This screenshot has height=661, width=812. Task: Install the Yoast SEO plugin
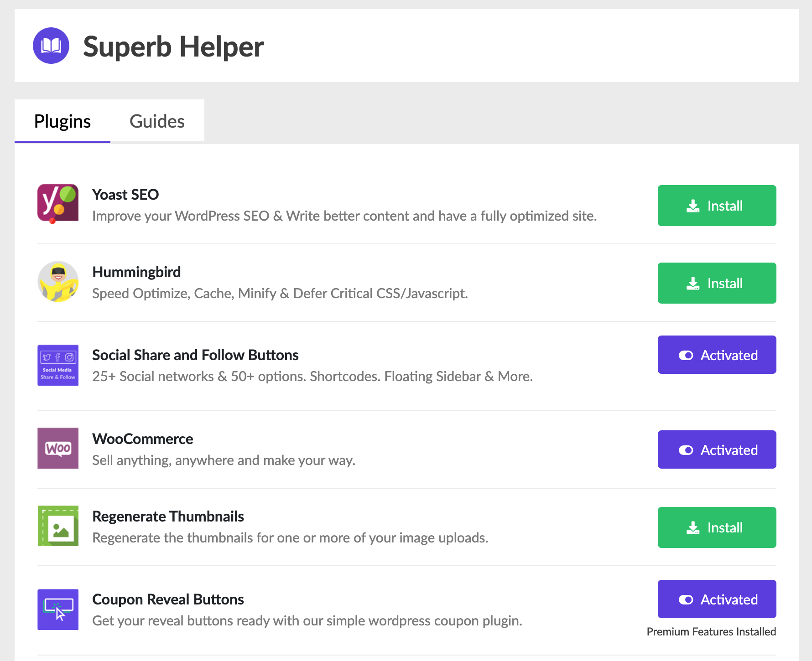[717, 206]
